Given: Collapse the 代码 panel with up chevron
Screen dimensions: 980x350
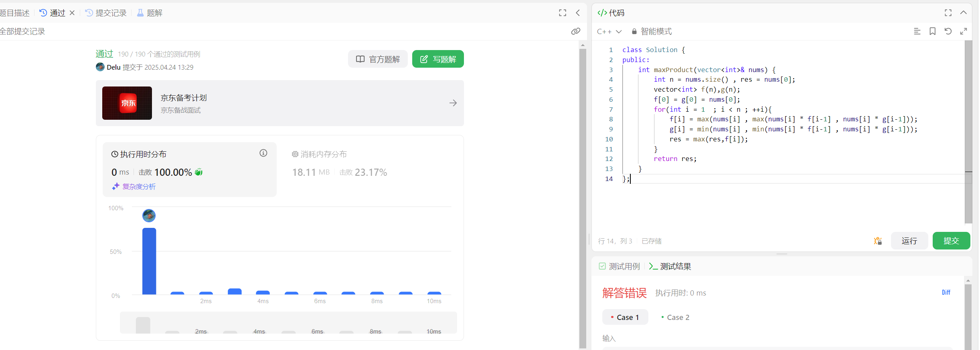Looking at the screenshot, I should coord(964,13).
